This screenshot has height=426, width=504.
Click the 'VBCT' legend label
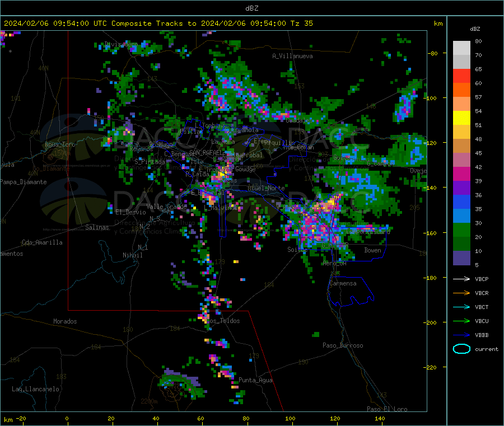[x=482, y=307]
